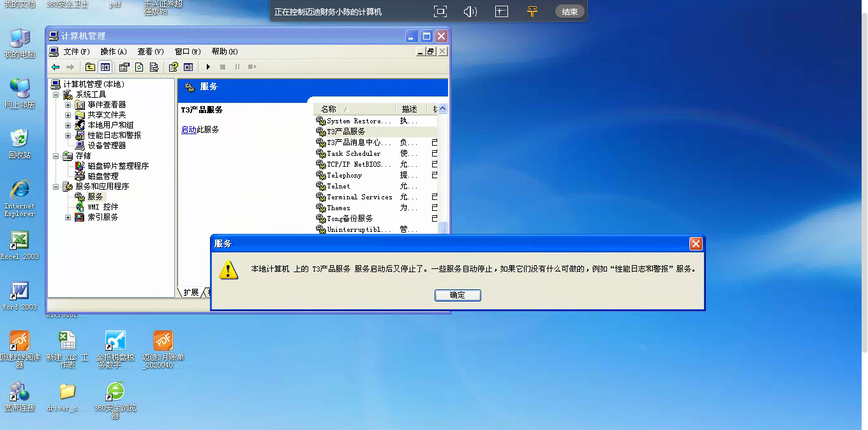This screenshot has width=868, height=430.
Task: Click the Restart Service toolbar icon
Action: click(252, 67)
